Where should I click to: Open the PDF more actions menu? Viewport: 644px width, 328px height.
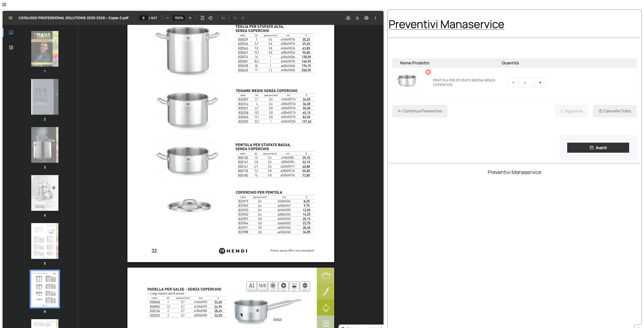(376, 18)
